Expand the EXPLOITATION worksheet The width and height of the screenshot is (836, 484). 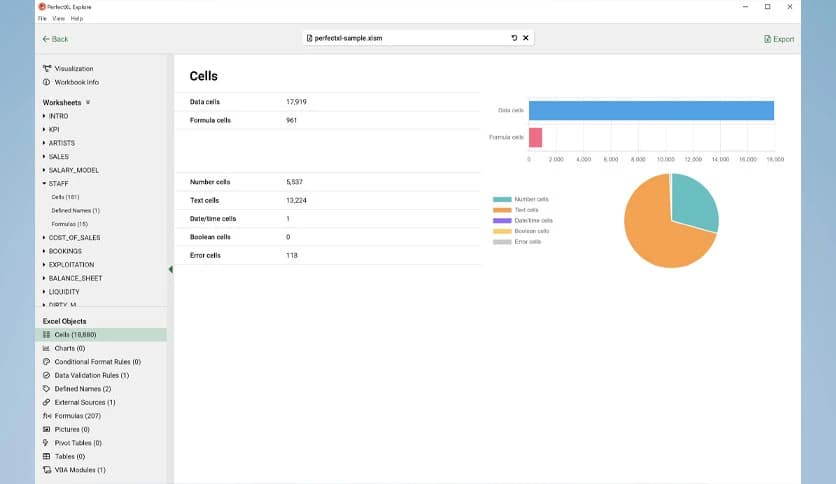coord(44,264)
